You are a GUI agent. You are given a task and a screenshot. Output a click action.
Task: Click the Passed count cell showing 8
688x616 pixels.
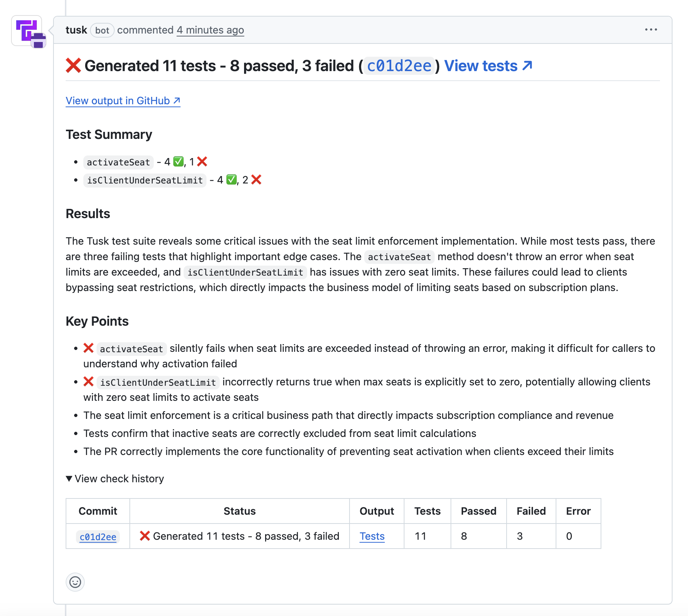click(x=479, y=536)
